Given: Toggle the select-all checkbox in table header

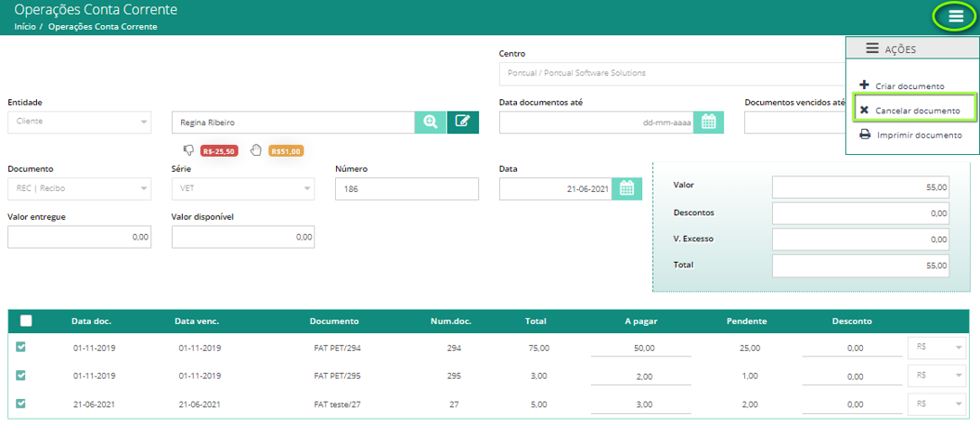Looking at the screenshot, I should (26, 321).
